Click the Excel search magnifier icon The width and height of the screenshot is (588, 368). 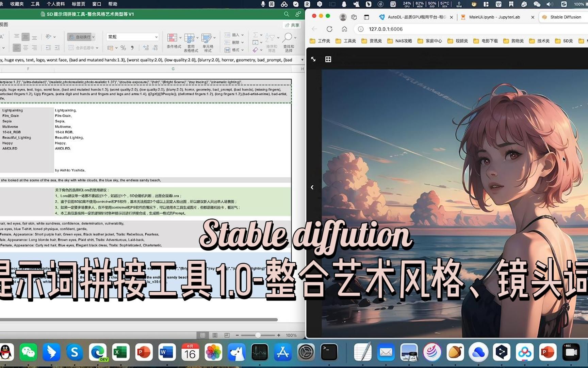[287, 14]
